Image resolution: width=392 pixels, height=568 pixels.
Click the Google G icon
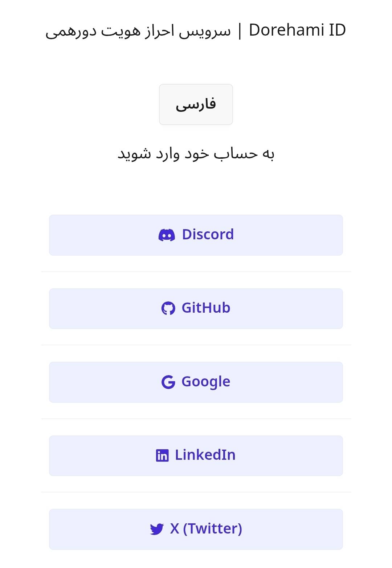168,382
